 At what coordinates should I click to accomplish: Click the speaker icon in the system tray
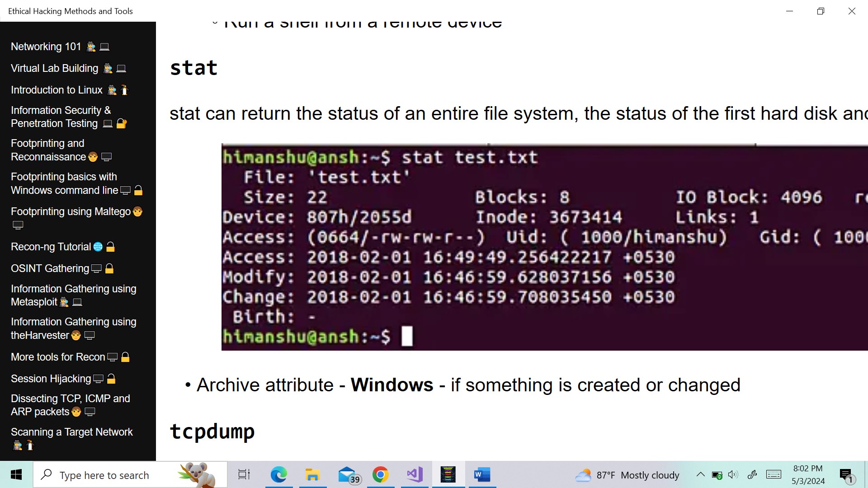[x=733, y=474]
